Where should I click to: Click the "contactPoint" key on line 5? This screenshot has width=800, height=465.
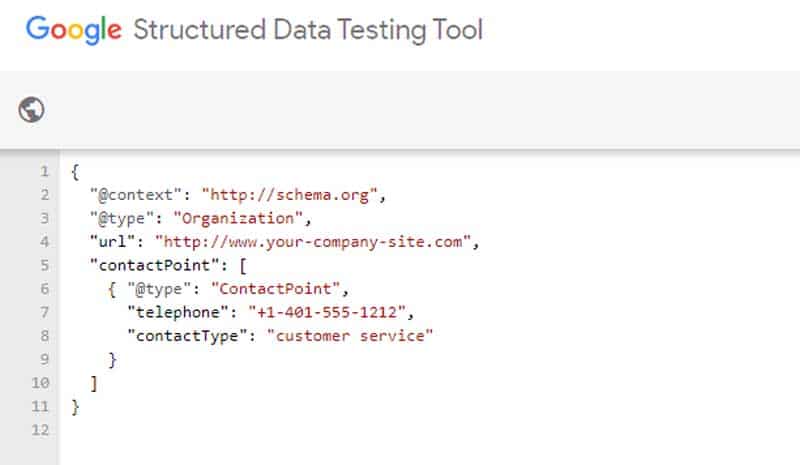pos(154,265)
